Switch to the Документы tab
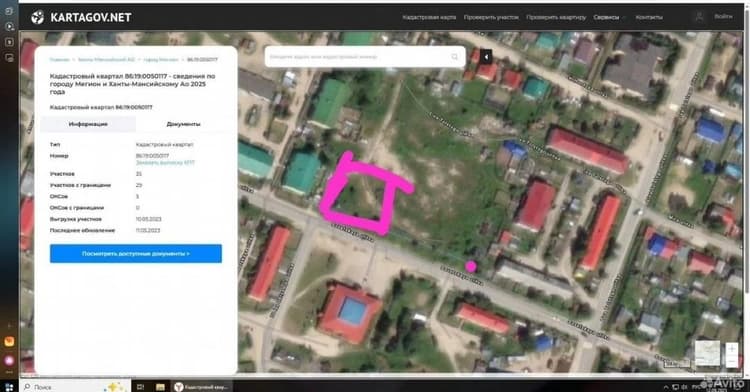Image resolution: width=750 pixels, height=392 pixels. pyautogui.click(x=183, y=124)
